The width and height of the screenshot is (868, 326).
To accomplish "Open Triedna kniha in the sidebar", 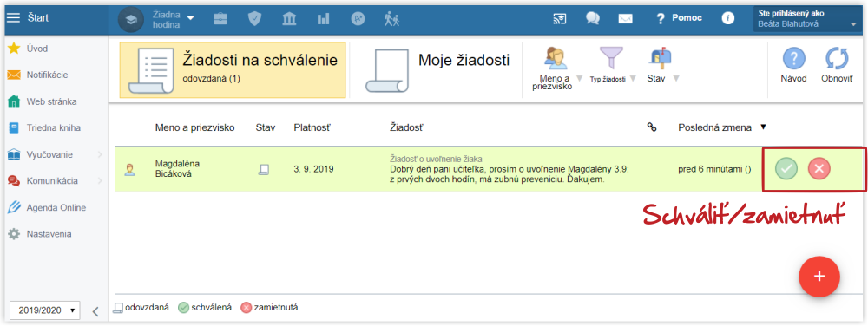I will (x=54, y=127).
